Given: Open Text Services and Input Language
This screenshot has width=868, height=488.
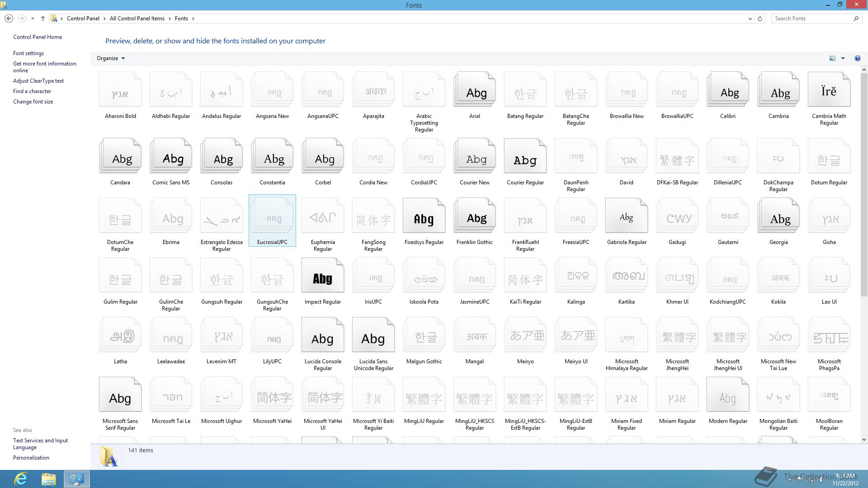Looking at the screenshot, I should (40, 444).
